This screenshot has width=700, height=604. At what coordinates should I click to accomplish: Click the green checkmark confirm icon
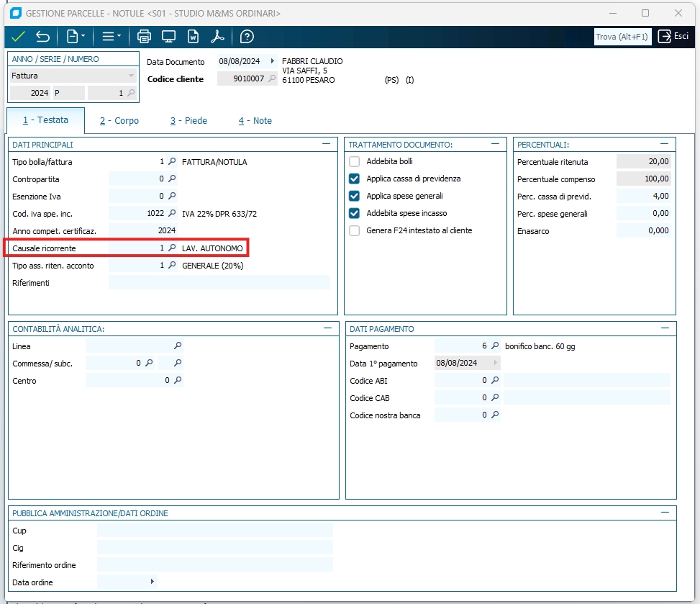coord(19,37)
